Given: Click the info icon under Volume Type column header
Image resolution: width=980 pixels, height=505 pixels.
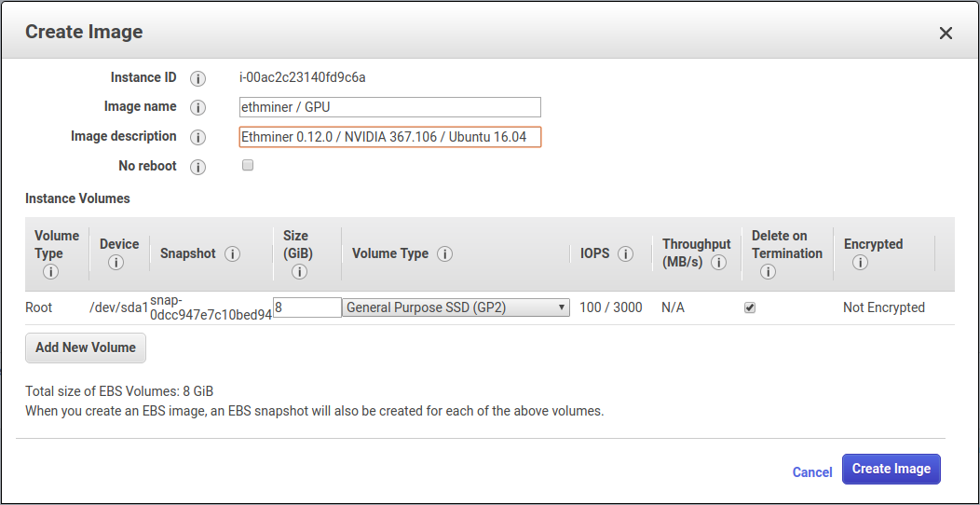Looking at the screenshot, I should pos(50,272).
